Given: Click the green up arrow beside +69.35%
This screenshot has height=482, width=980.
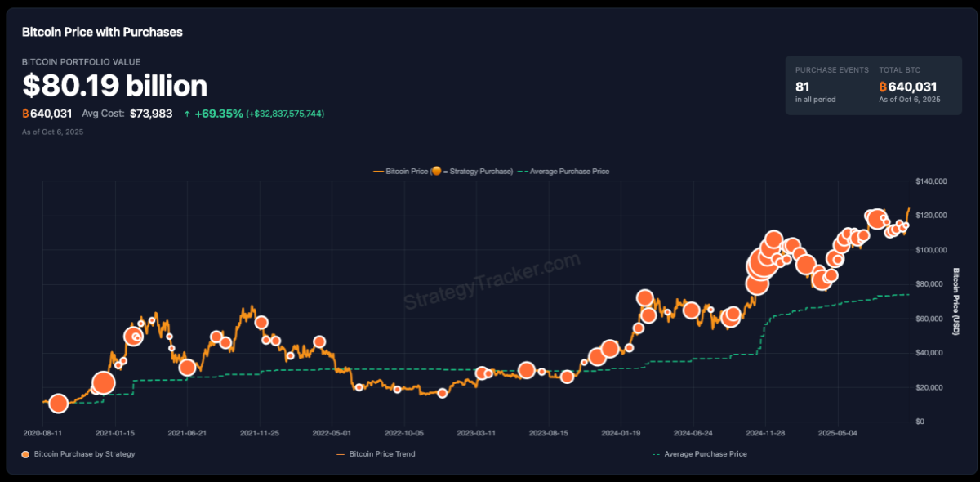Looking at the screenshot, I should click(x=187, y=114).
